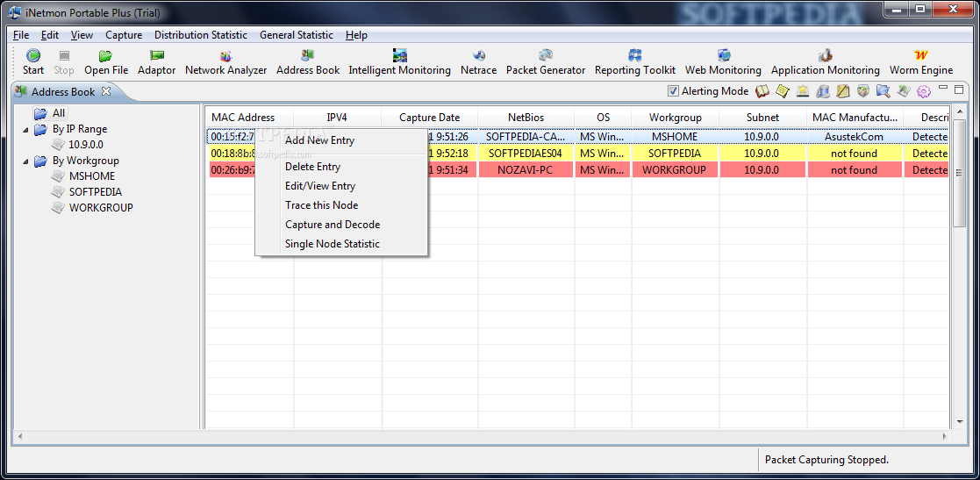Minimize the Address Book panel view

(943, 89)
